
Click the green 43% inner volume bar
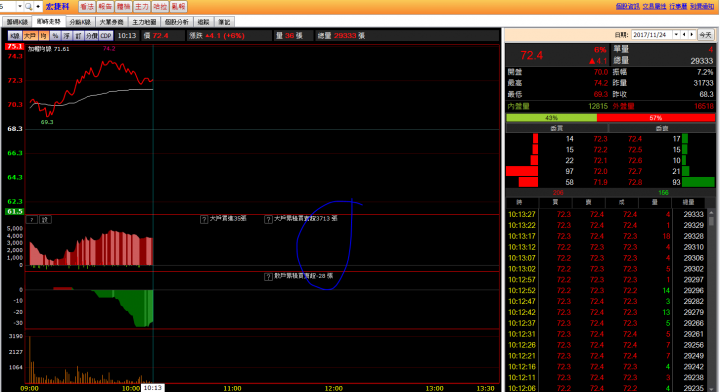[551, 118]
